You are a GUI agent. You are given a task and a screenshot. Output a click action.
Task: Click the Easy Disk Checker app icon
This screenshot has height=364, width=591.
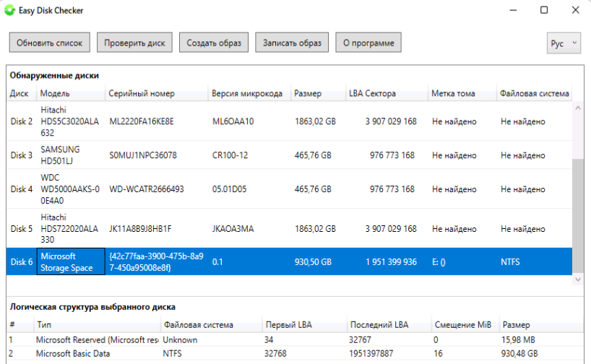pos(9,10)
